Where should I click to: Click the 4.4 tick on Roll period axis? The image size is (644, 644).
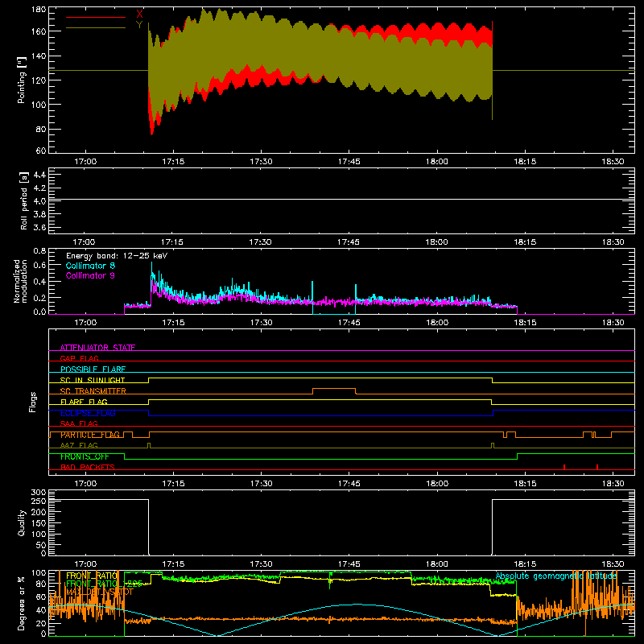[x=39, y=175]
